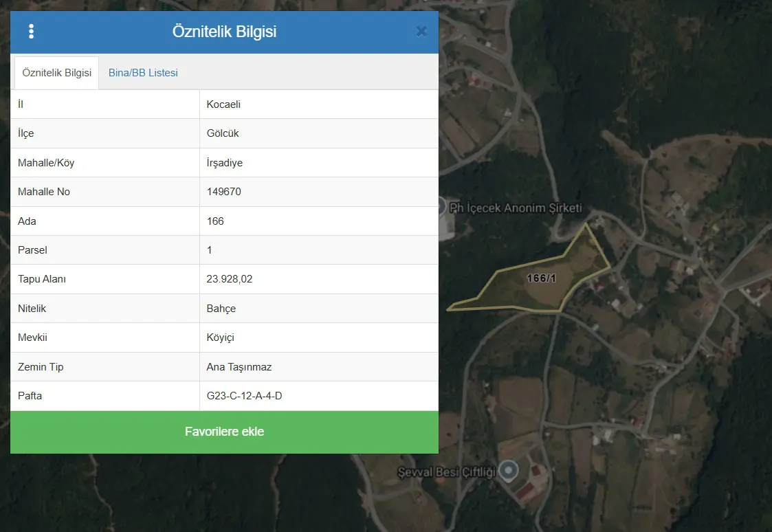This screenshot has width=772, height=532.
Task: Click the İrşadiye neighborhood value
Action: tap(225, 163)
